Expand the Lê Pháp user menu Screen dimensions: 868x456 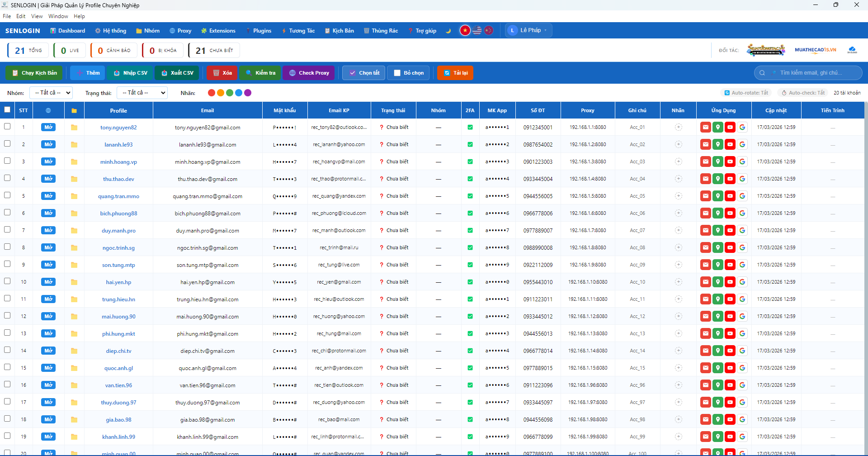click(528, 30)
